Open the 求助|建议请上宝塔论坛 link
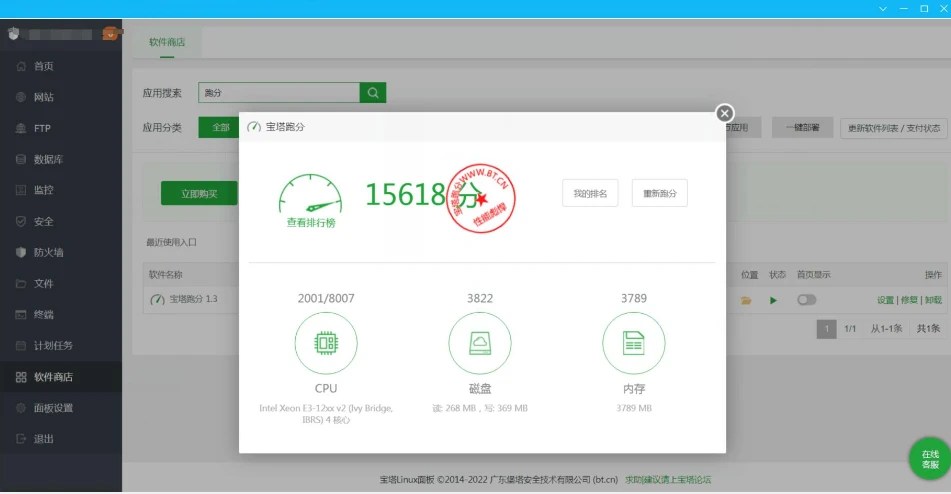The image size is (951, 494). pyautogui.click(x=668, y=479)
